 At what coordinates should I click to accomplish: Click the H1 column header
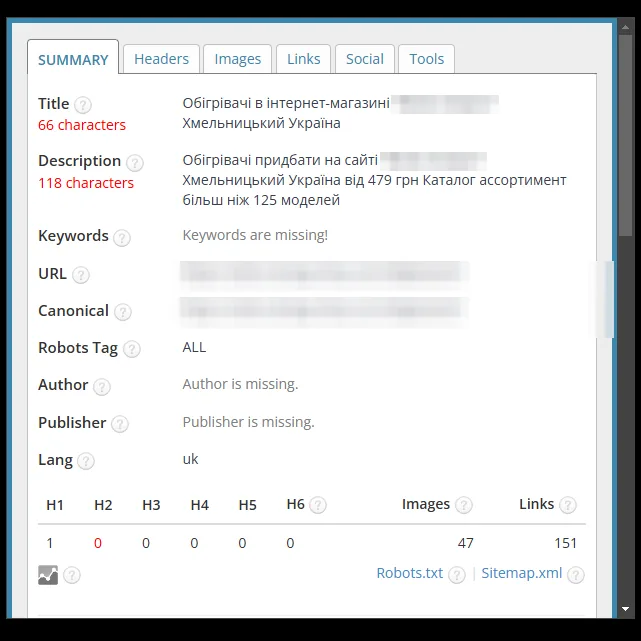[55, 505]
